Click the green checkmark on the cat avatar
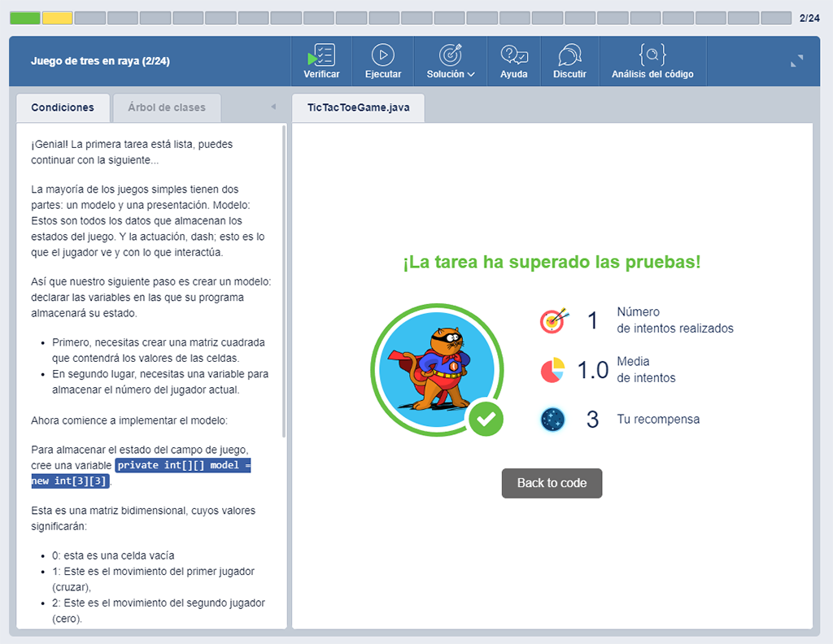Screen dimensions: 833x644 click(x=485, y=420)
